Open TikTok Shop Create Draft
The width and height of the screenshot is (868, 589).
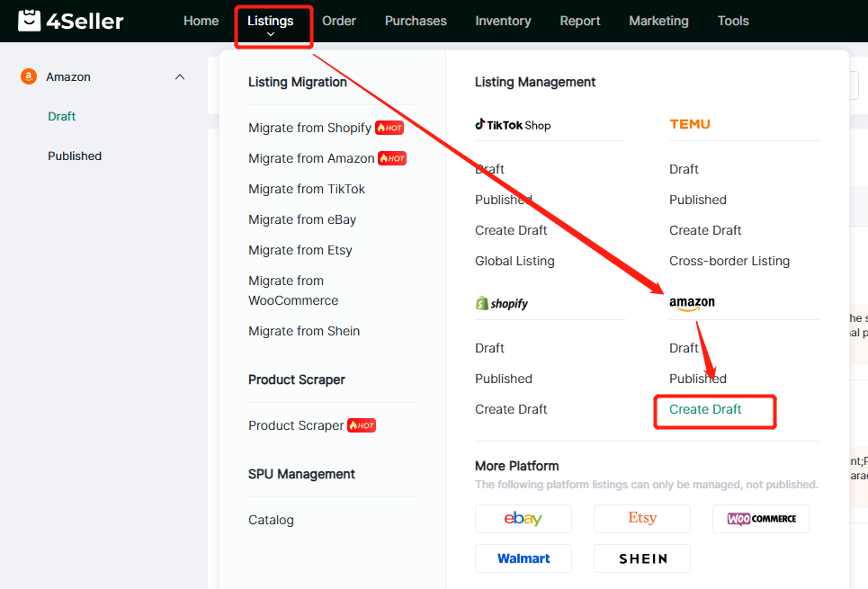click(511, 230)
